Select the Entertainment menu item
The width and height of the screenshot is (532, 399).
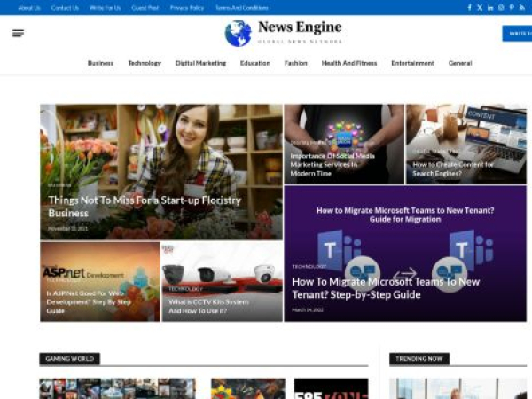(x=412, y=63)
